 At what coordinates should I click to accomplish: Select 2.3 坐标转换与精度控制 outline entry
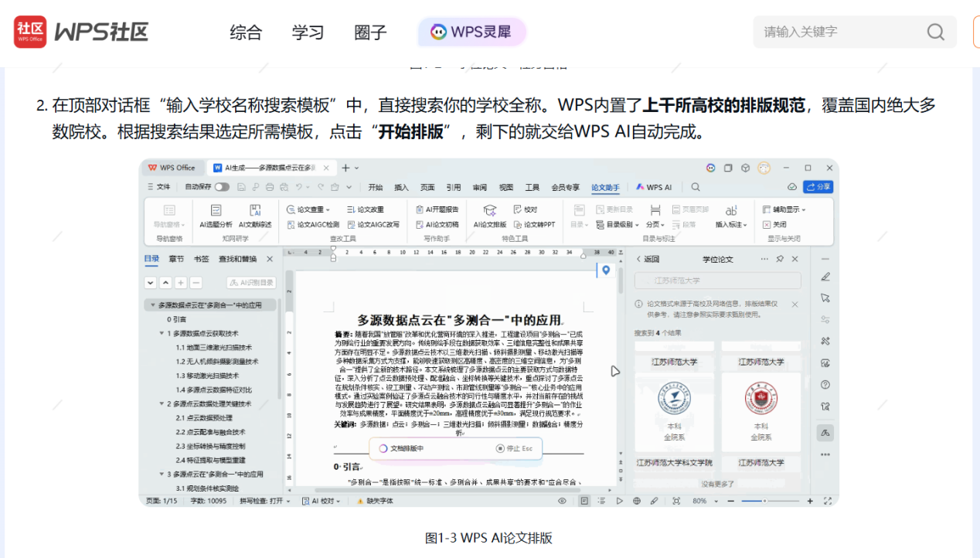point(211,446)
